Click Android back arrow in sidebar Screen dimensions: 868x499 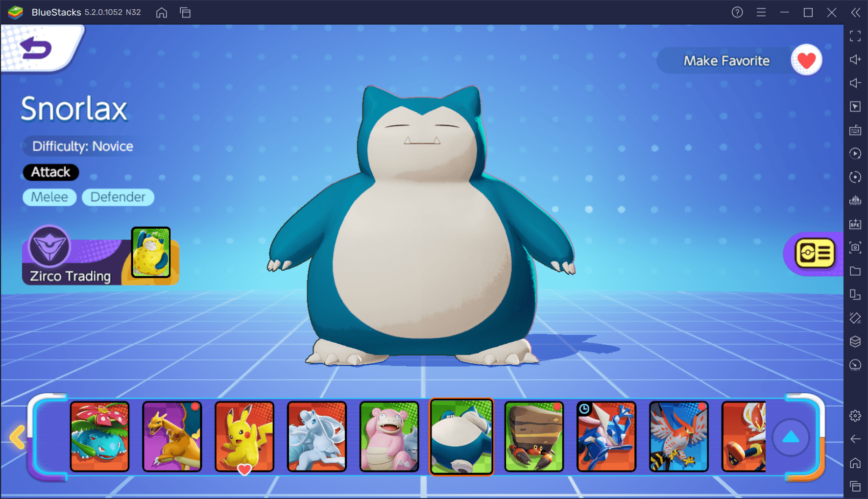855,439
